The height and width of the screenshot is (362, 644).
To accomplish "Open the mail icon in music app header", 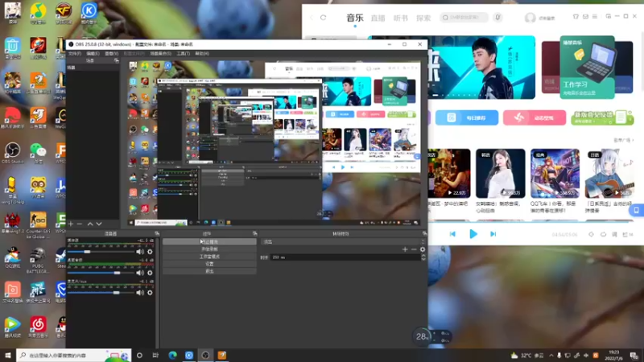I will click(586, 16).
